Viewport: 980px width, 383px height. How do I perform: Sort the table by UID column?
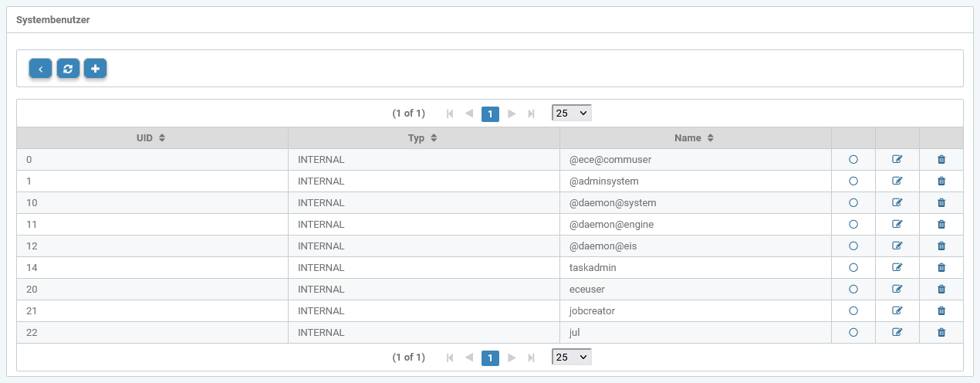click(x=151, y=138)
